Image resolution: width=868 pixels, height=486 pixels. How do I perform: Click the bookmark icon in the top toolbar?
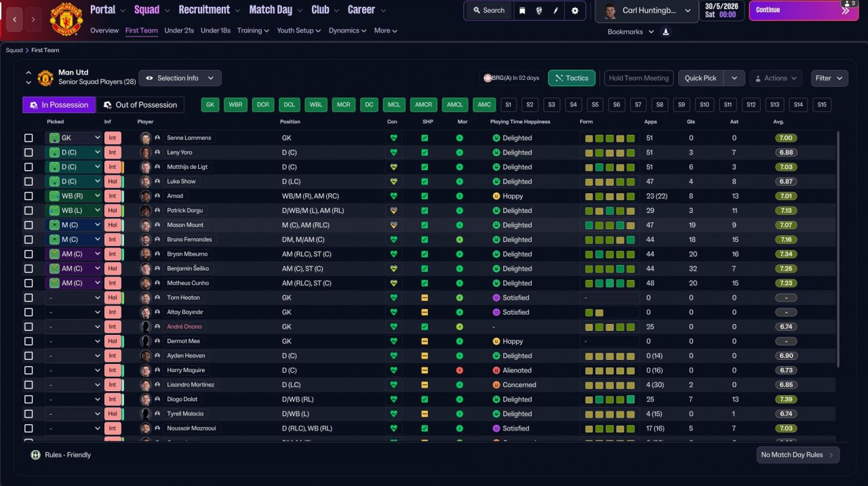click(x=521, y=10)
